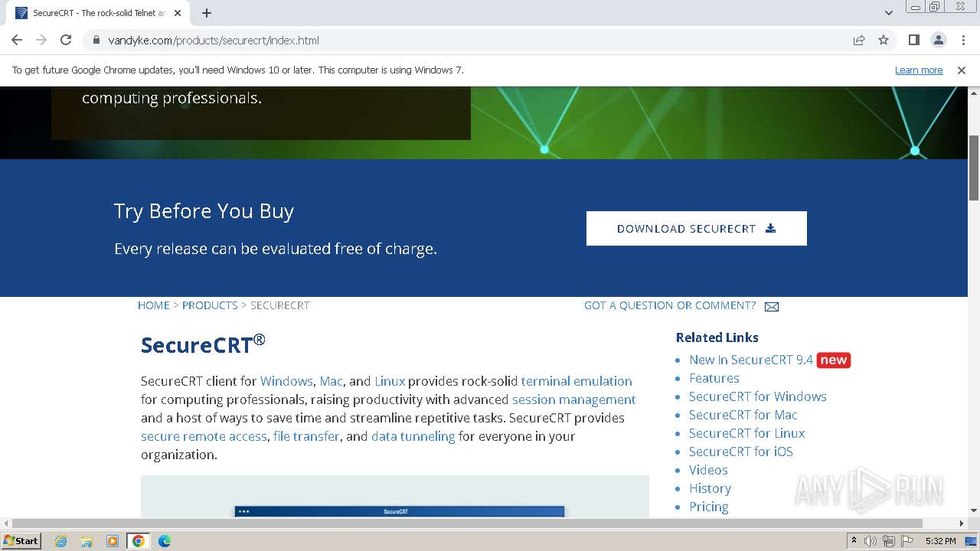Open File Explorer from taskbar
This screenshot has width=980, height=551.
(x=87, y=541)
